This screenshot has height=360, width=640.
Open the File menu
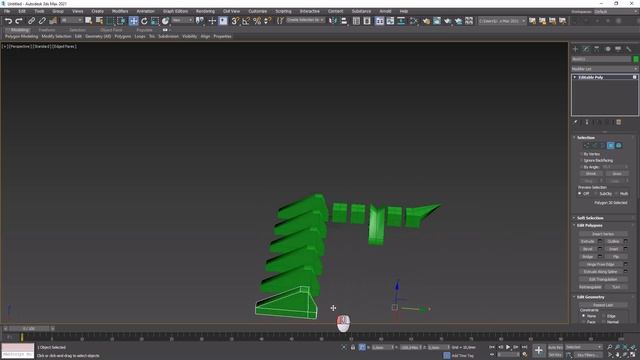(x=7, y=11)
